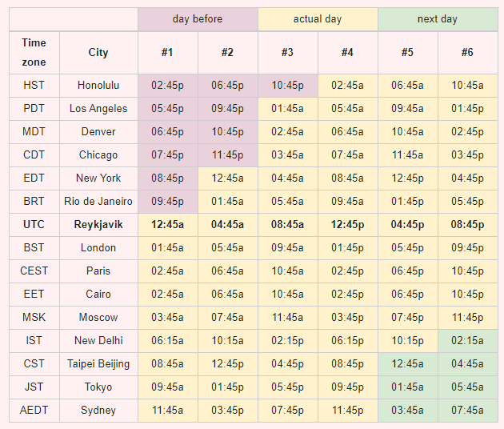Click the Reykjavik city cell
The image size is (504, 429).
tap(98, 225)
